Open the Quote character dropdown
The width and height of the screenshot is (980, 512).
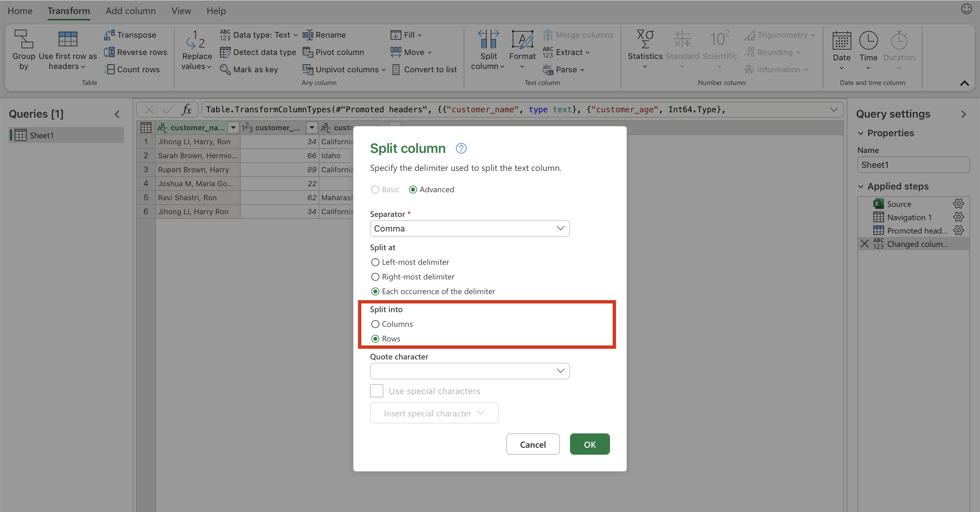coord(469,371)
